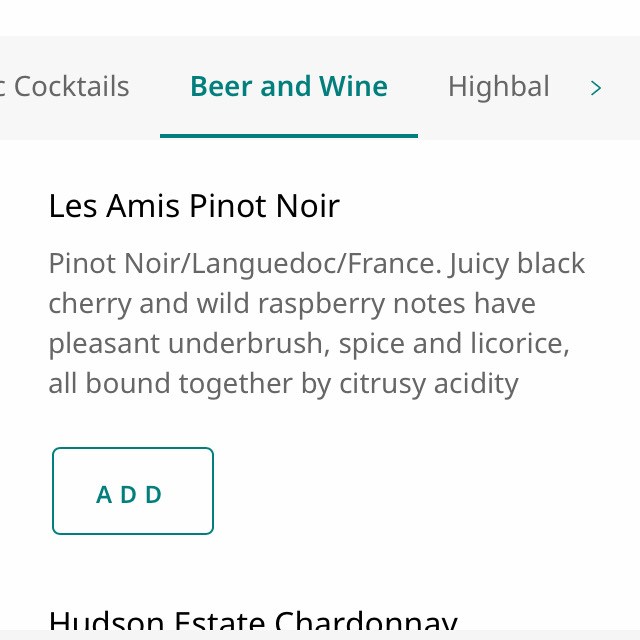640x640 pixels.
Task: Add Les Amis Pinot Noir to order
Action: coord(132,491)
